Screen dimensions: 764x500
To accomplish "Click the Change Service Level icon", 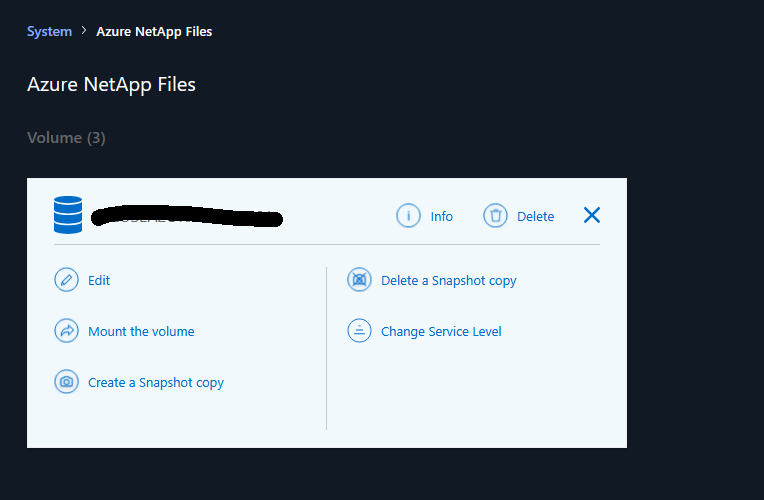I will point(359,331).
